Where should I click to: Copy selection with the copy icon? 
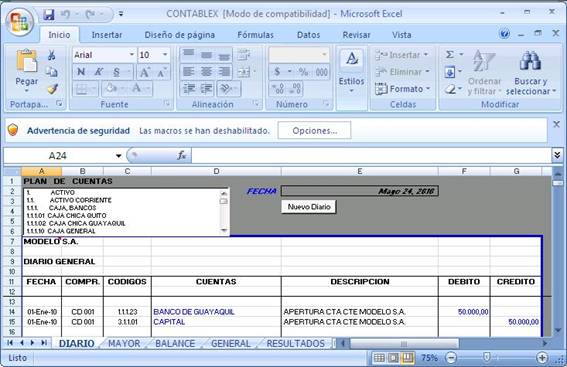pyautogui.click(x=52, y=72)
